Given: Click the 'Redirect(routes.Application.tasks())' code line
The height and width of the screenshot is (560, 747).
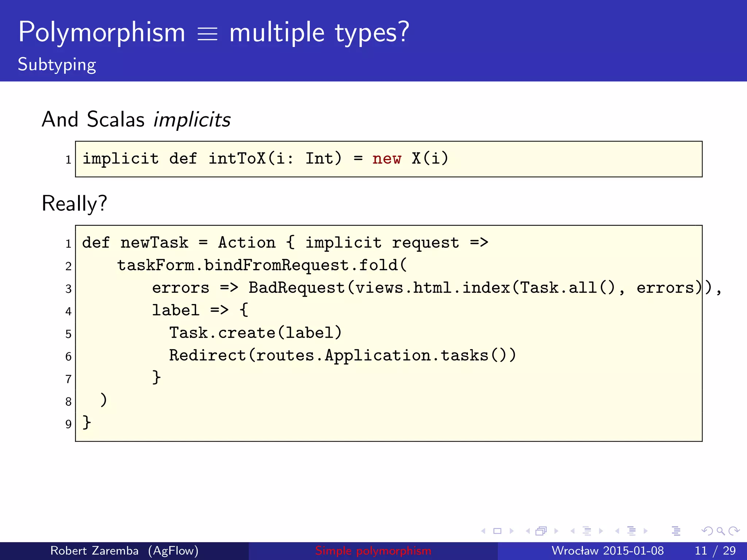Looking at the screenshot, I should [x=342, y=355].
